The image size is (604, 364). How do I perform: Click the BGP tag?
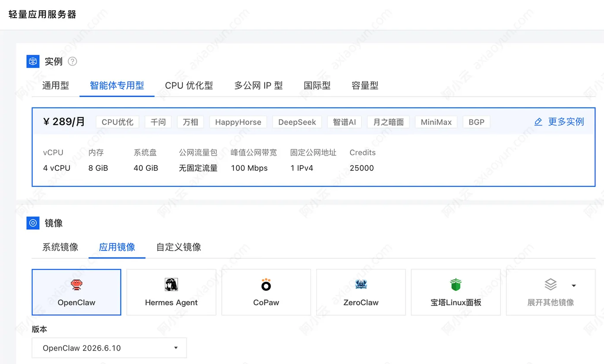point(476,122)
